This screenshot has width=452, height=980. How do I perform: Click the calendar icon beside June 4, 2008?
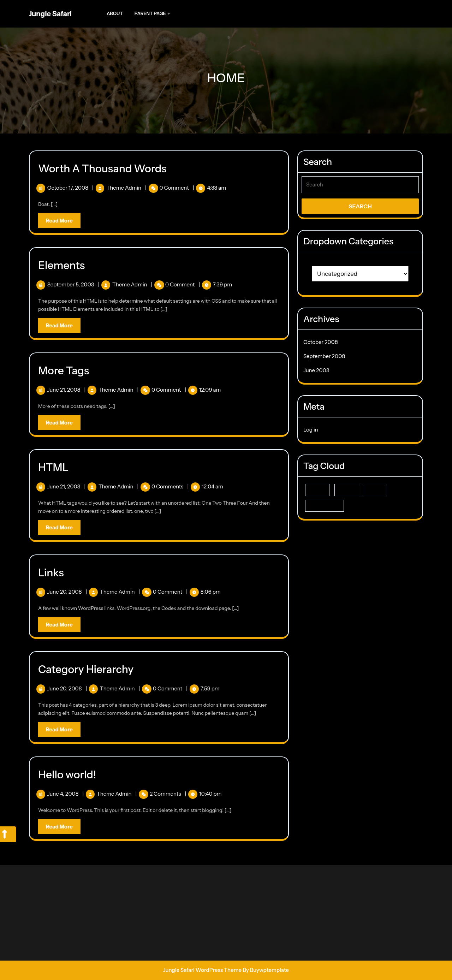pos(41,794)
